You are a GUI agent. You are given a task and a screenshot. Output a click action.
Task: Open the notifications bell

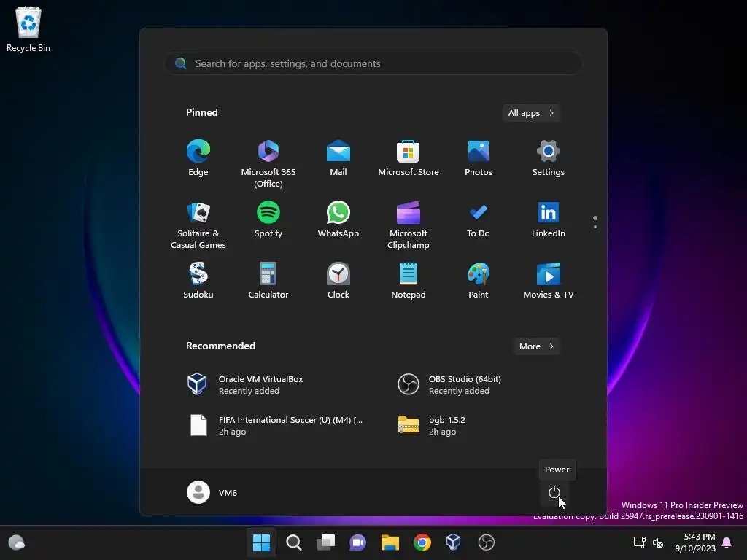click(x=727, y=542)
